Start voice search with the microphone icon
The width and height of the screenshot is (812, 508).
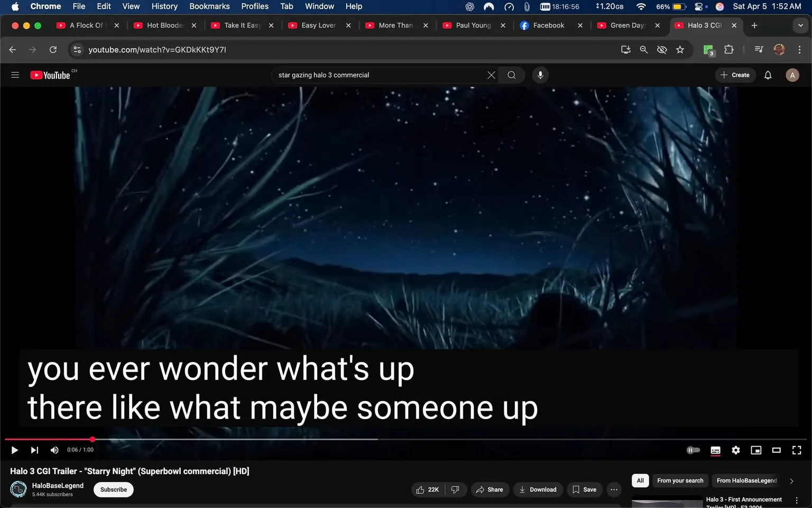click(x=540, y=75)
